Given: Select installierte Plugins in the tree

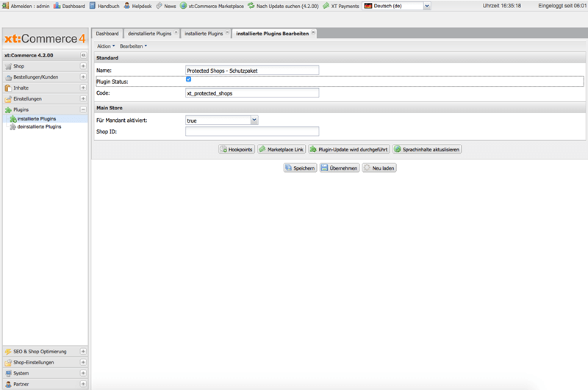Looking at the screenshot, I should pos(37,119).
